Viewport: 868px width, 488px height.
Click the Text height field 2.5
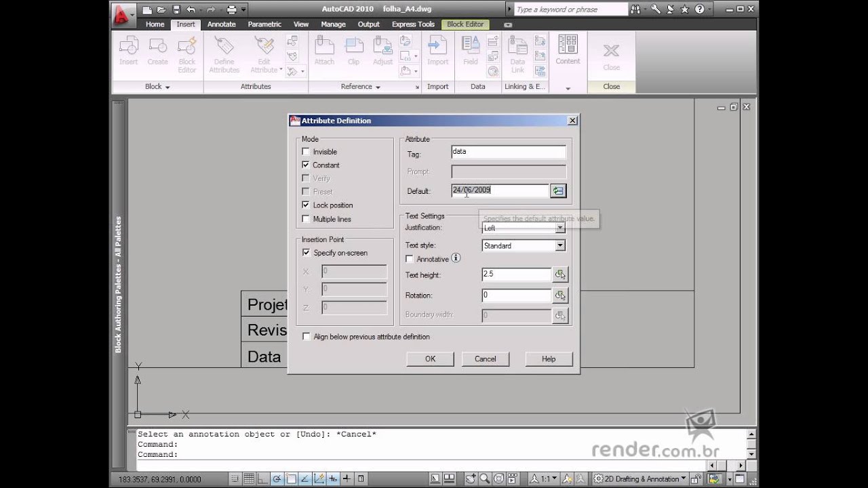coord(516,274)
